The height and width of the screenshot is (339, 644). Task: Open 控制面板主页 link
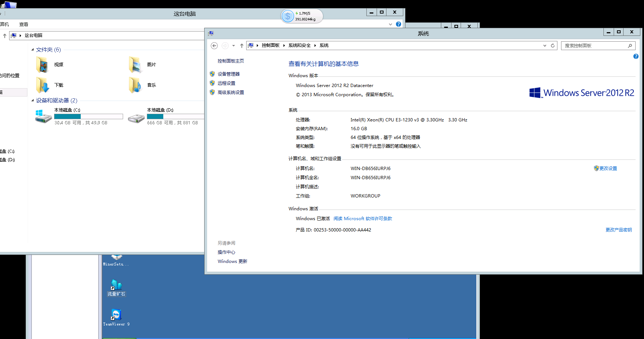coord(231,61)
